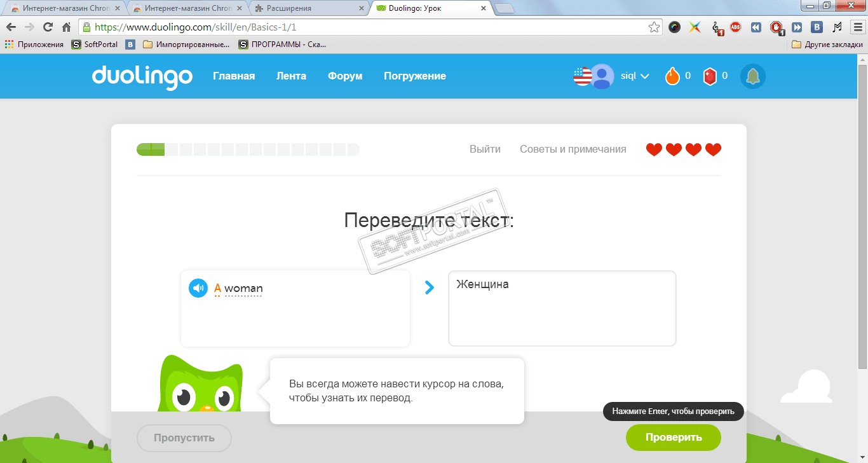Image resolution: width=868 pixels, height=463 pixels.
Task: Click the owl hint about hovering over words
Action: [397, 391]
